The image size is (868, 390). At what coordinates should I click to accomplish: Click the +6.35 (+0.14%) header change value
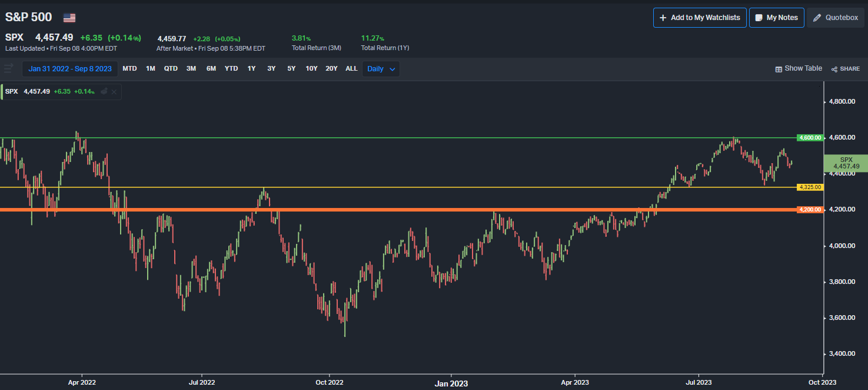tap(111, 38)
